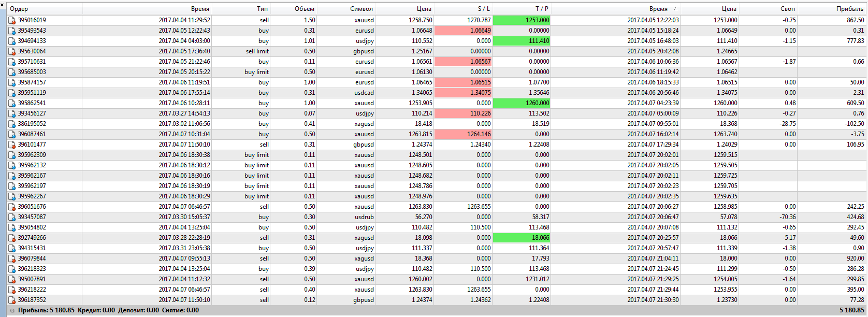Click the sell order icon for order 395016019
This screenshot has width=868, height=317.
tap(11, 20)
